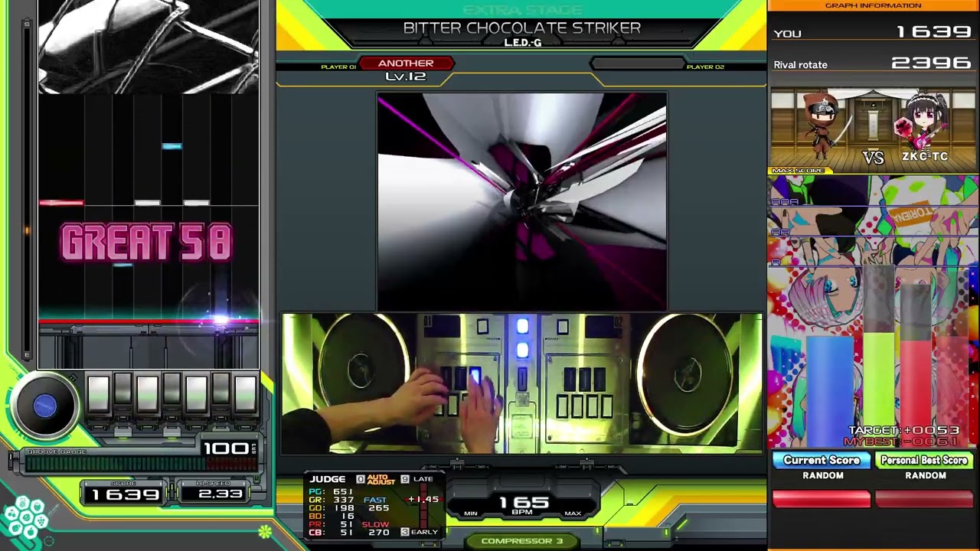Select the ANOTHER difficulty tab
This screenshot has width=980, height=551.
[x=406, y=64]
